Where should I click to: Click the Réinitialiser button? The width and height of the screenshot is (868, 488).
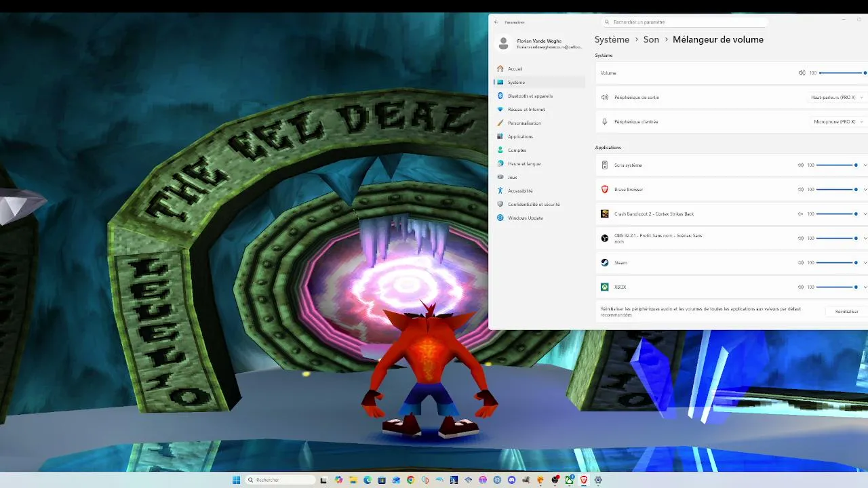pos(846,312)
